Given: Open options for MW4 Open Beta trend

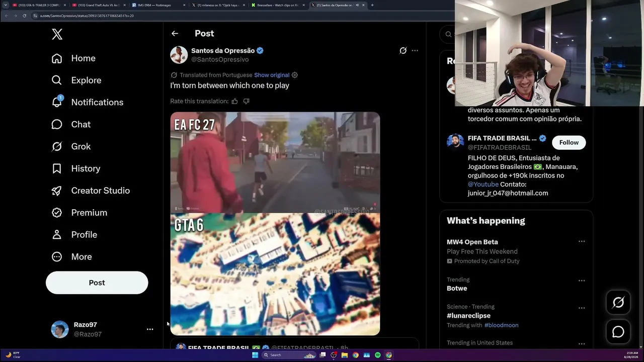Looking at the screenshot, I should pyautogui.click(x=582, y=241).
